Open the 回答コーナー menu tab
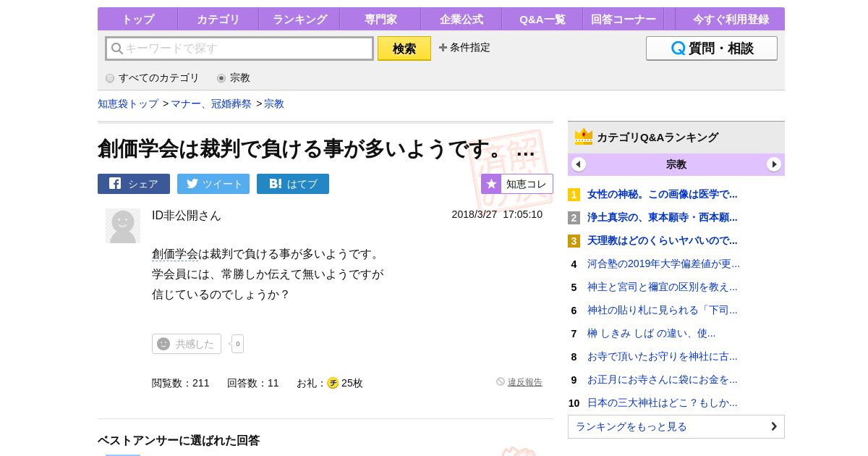 [624, 19]
